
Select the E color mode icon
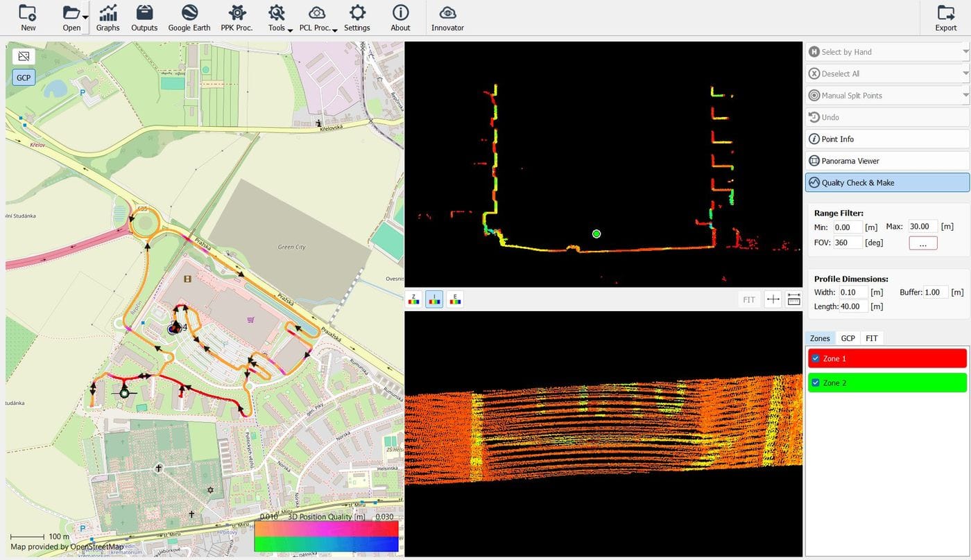tap(455, 299)
